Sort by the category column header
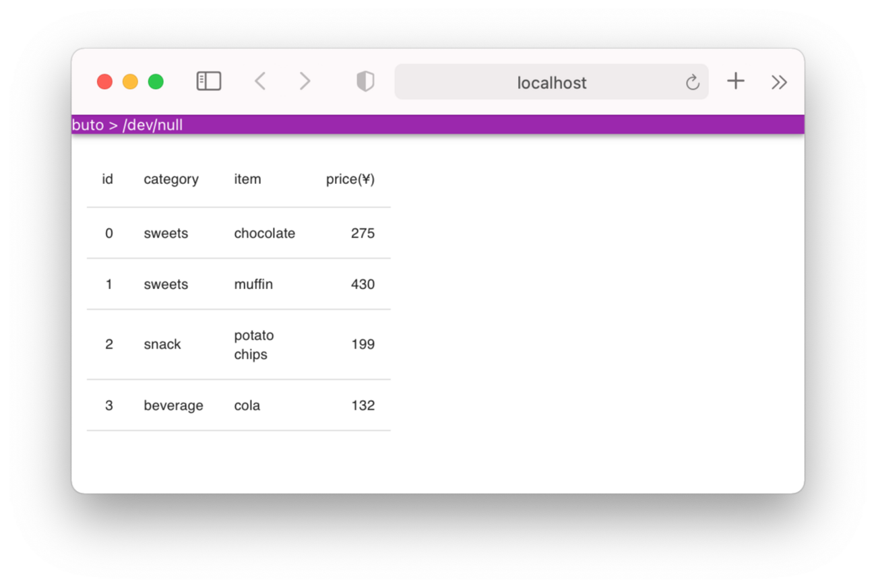Image resolution: width=876 pixels, height=588 pixels. coord(171,179)
